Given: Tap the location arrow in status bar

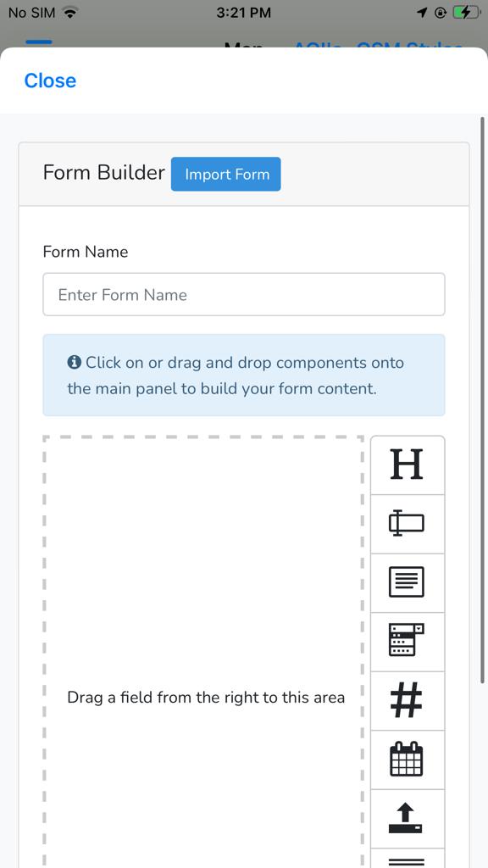Looking at the screenshot, I should pyautogui.click(x=422, y=12).
